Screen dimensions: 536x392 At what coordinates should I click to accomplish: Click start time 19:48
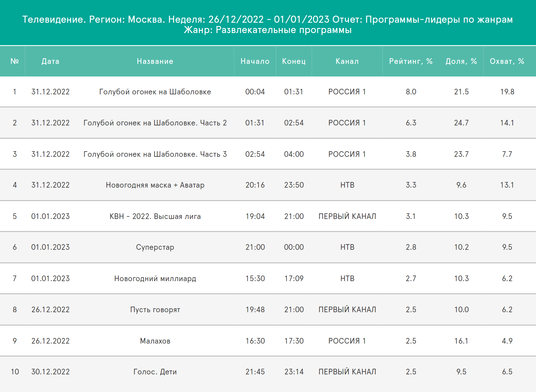(255, 310)
